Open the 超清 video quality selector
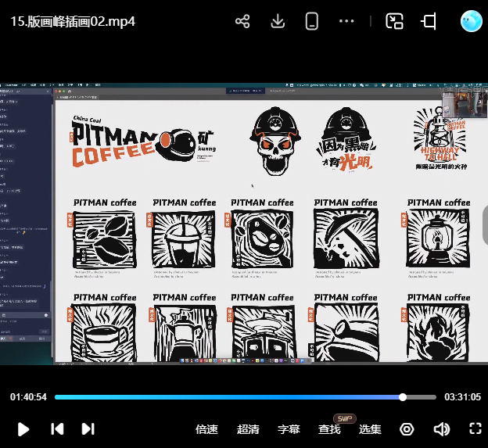488x448 pixels. click(248, 429)
